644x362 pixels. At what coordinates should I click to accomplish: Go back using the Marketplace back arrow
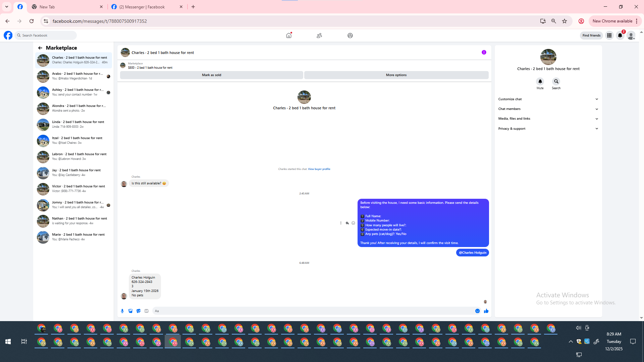pos(40,48)
